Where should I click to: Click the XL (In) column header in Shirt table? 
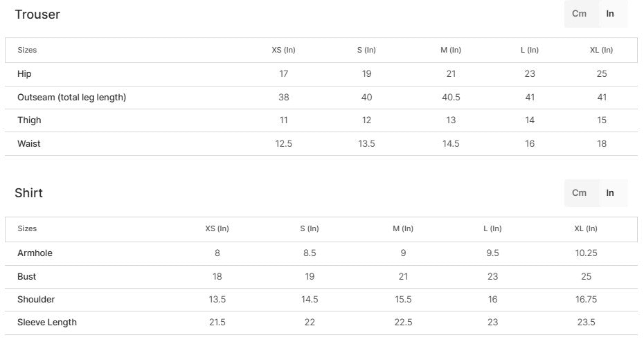click(x=586, y=228)
